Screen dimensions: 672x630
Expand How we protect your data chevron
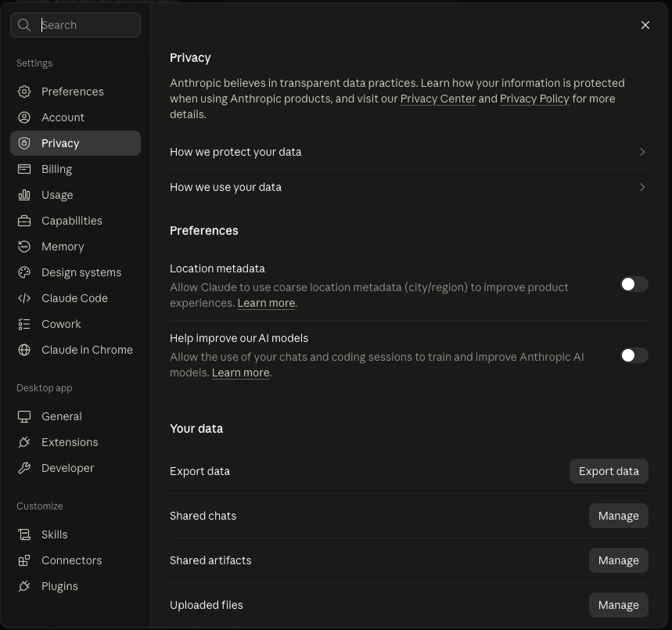[x=642, y=152]
